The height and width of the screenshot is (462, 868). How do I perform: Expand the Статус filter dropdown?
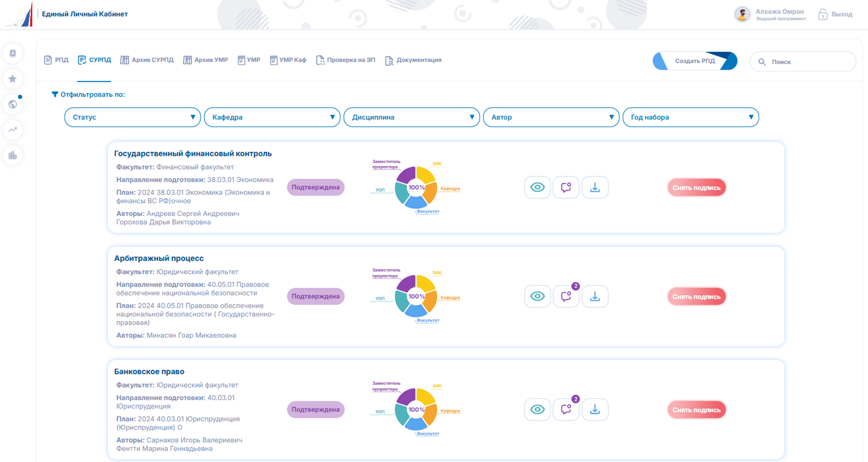[133, 117]
